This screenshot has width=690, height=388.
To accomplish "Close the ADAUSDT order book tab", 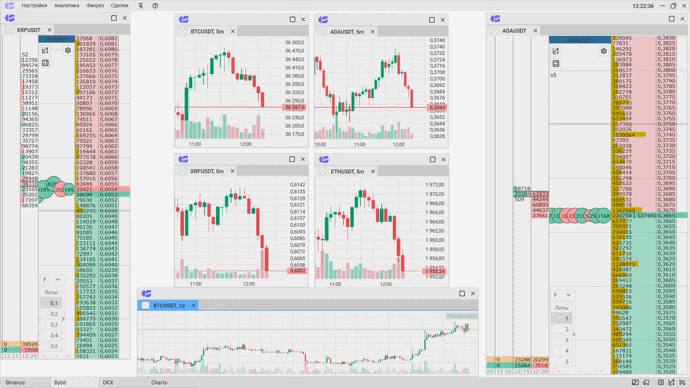I will (535, 31).
